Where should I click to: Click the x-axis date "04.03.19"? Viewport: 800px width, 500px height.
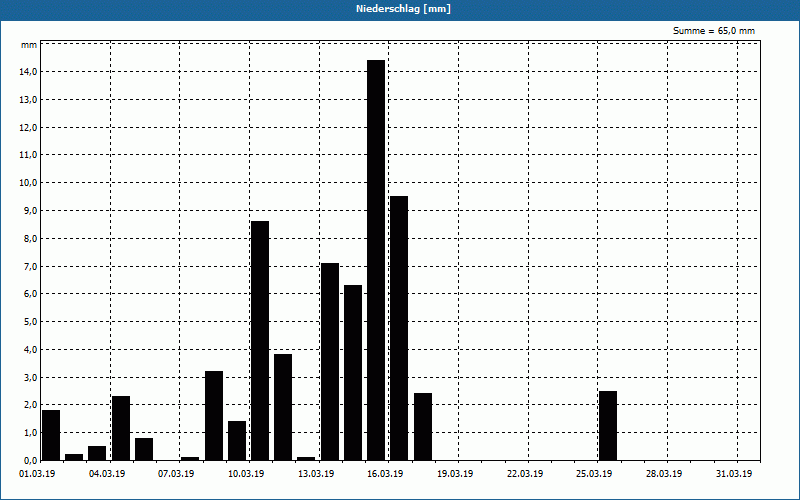coord(107,474)
